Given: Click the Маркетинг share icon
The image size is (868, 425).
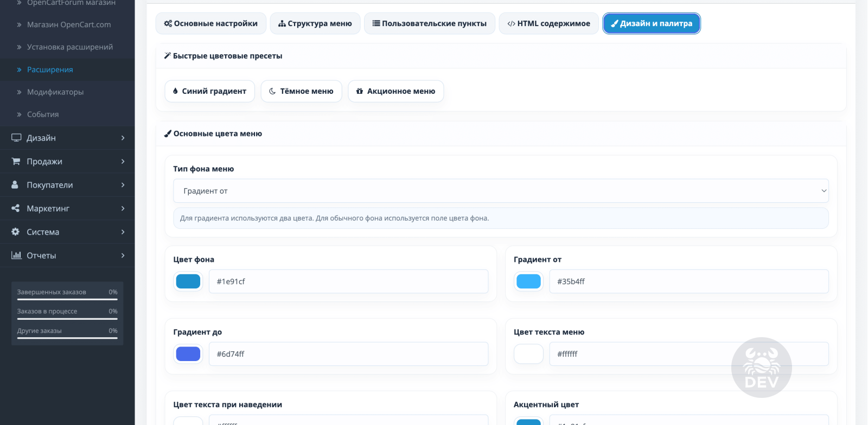Looking at the screenshot, I should (15, 208).
